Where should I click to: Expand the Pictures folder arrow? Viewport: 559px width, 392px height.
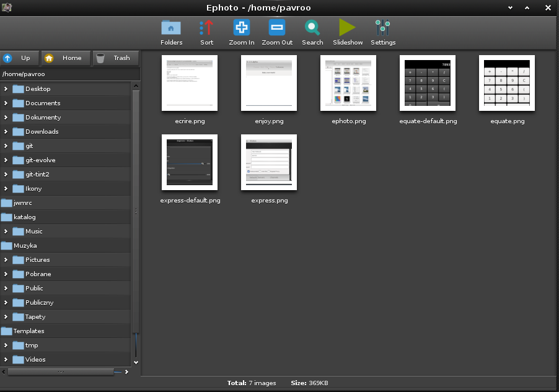[x=6, y=260]
